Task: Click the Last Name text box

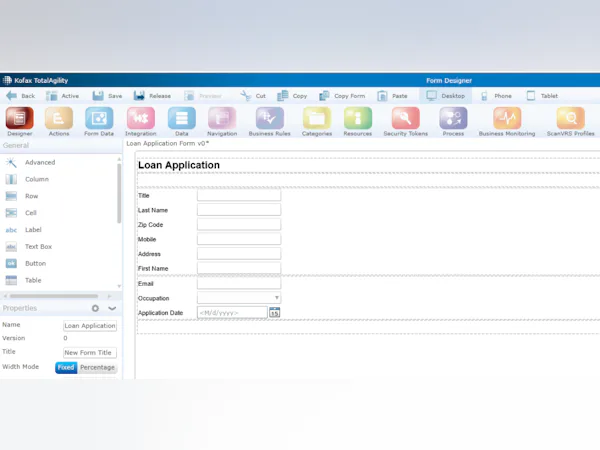Action: click(239, 210)
